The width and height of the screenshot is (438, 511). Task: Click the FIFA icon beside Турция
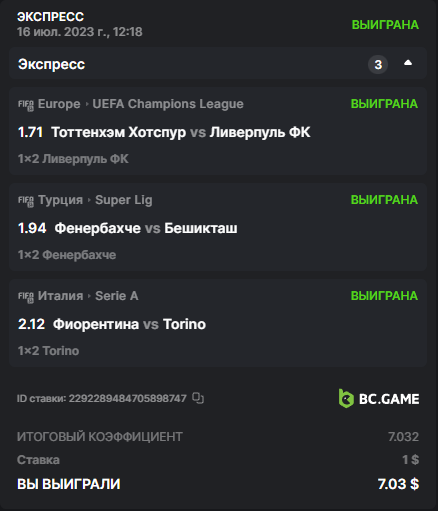(26, 201)
